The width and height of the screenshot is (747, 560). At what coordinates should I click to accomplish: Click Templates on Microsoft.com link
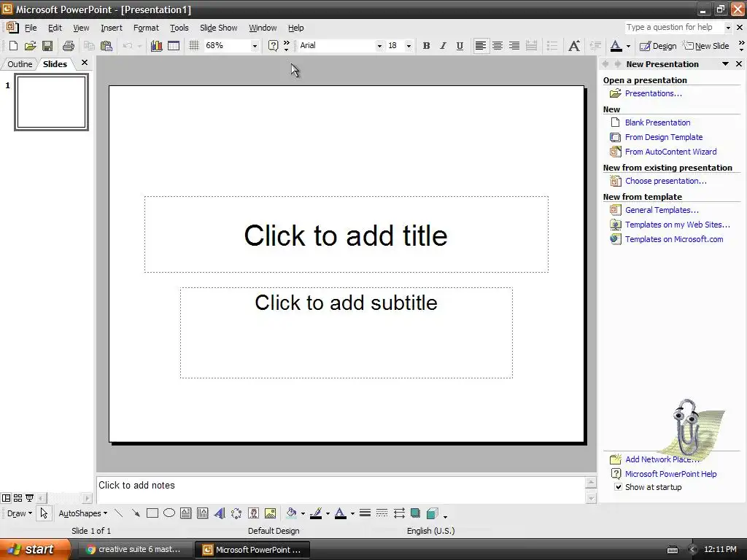tap(674, 239)
